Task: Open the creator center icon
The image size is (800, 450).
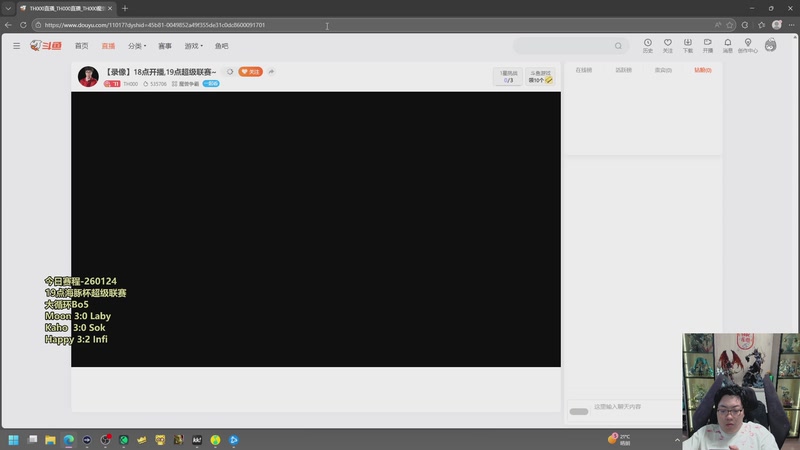Action: click(747, 45)
